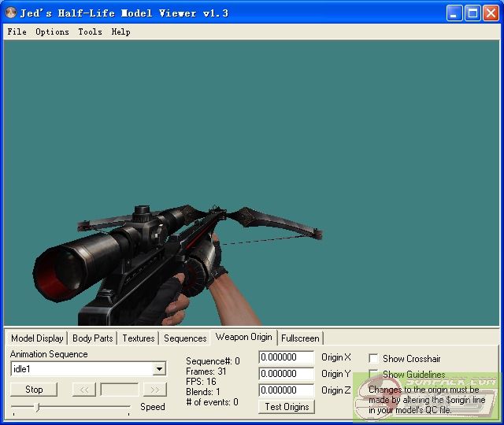This screenshot has width=504, height=425.
Task: Select the Weapon Origin tab
Action: coord(243,338)
